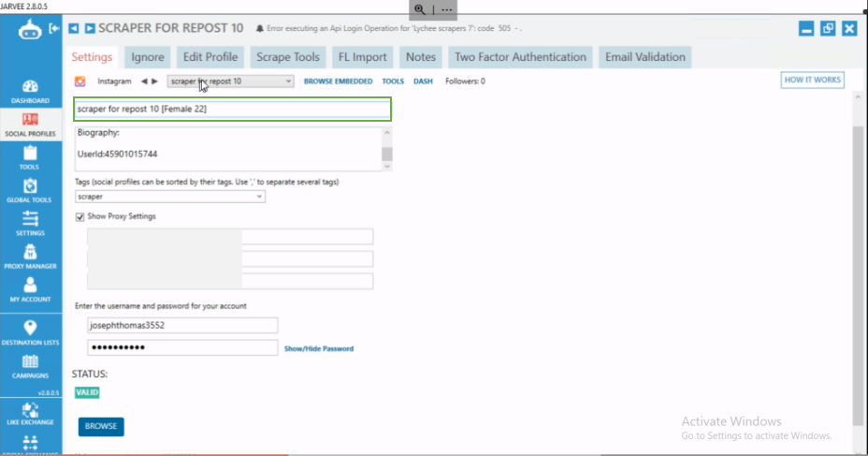Click the Instagram platform icon
Image resolution: width=868 pixels, height=456 pixels.
pyautogui.click(x=80, y=81)
